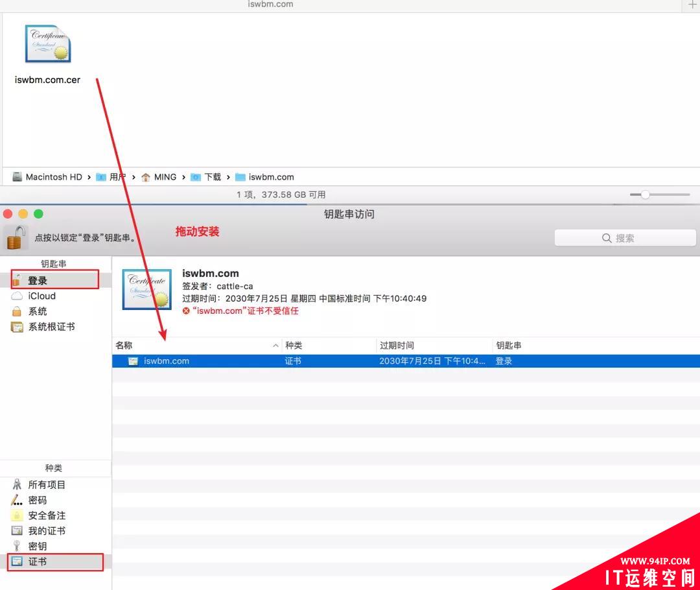
Task: Select the 系统 keychain in the sidebar
Action: tap(55, 311)
